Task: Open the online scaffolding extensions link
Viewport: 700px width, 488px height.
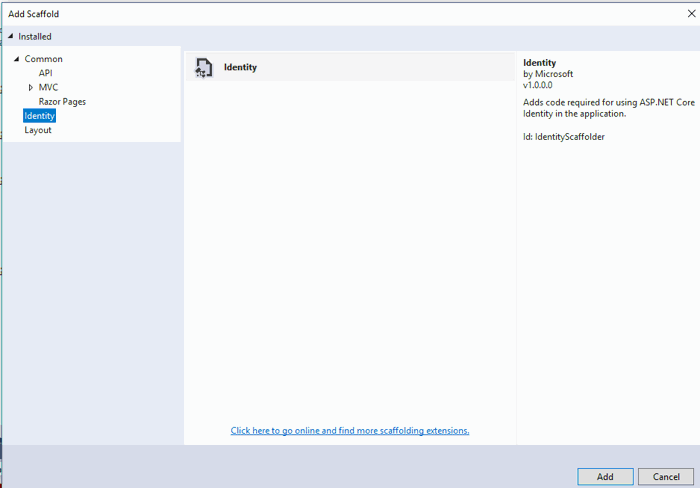Action: point(349,431)
